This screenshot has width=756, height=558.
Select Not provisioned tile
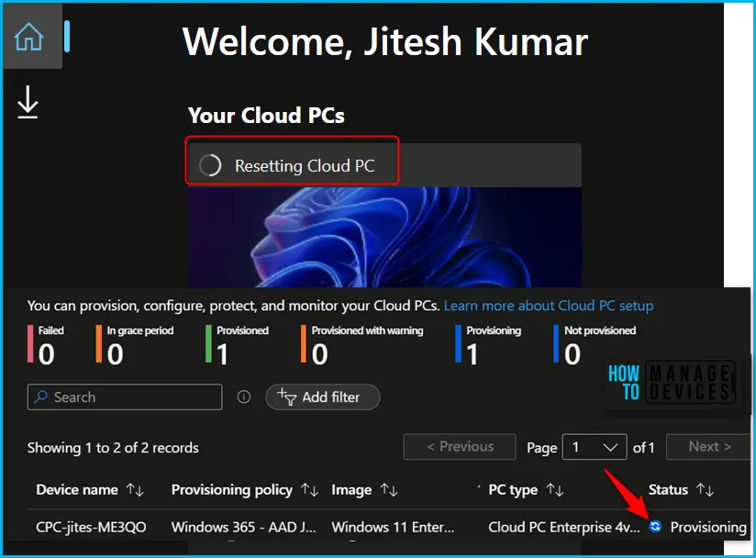595,344
